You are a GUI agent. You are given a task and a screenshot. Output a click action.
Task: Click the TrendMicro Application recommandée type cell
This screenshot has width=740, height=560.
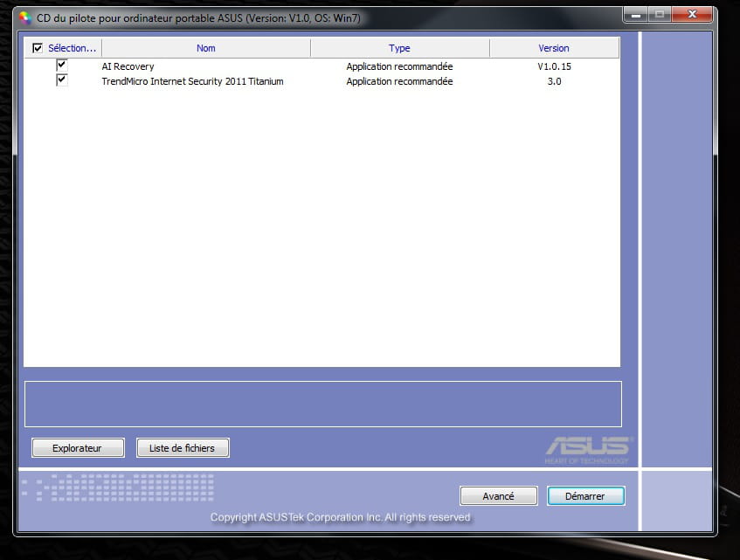point(399,81)
